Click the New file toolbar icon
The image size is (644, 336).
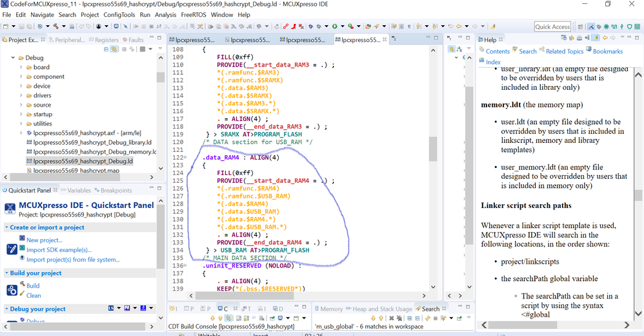point(6,26)
